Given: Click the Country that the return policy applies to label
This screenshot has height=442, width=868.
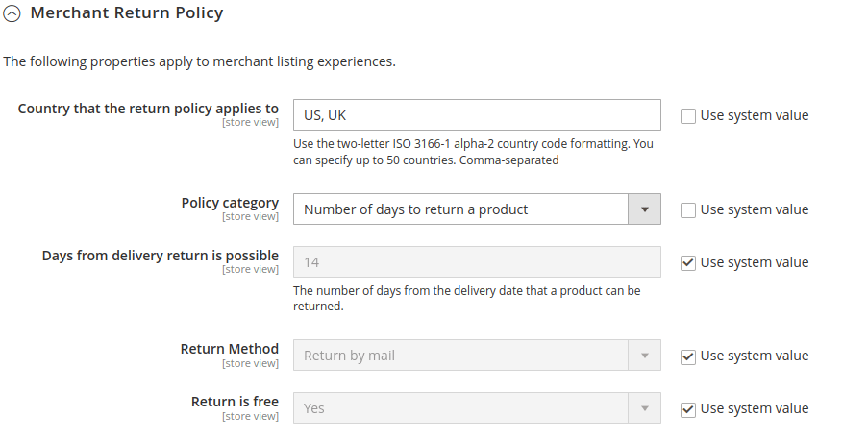Looking at the screenshot, I should tap(148, 109).
